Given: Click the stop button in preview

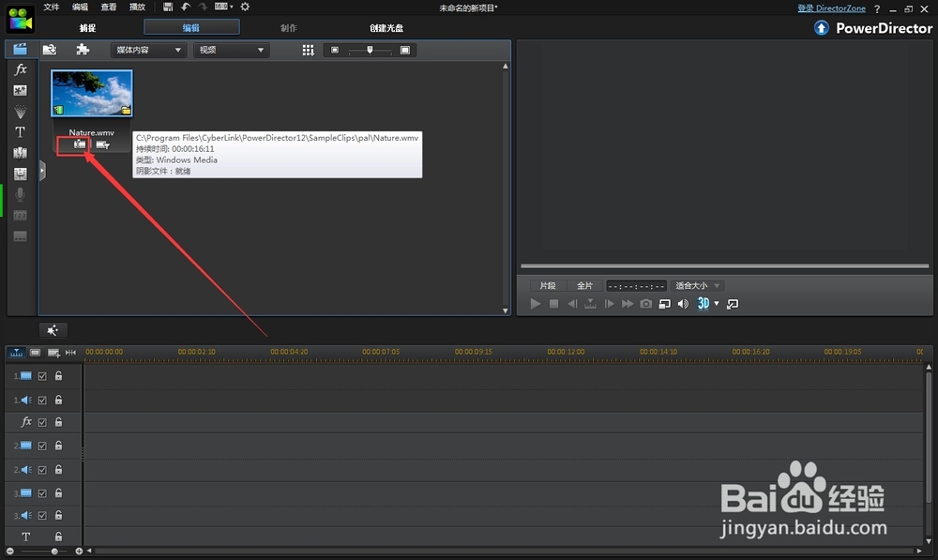Looking at the screenshot, I should [554, 304].
